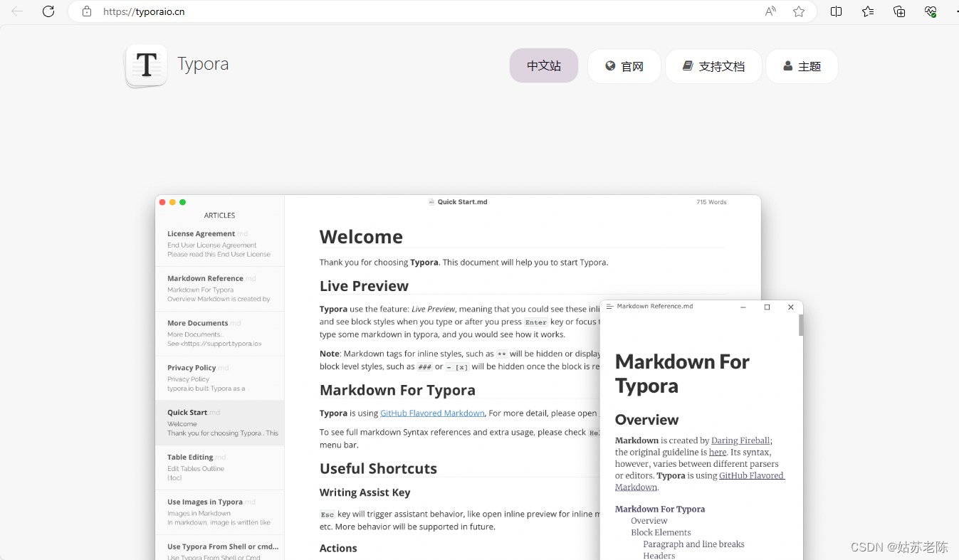Screen dimensions: 959x560
Task: Open the 官网 button
Action: coord(624,66)
